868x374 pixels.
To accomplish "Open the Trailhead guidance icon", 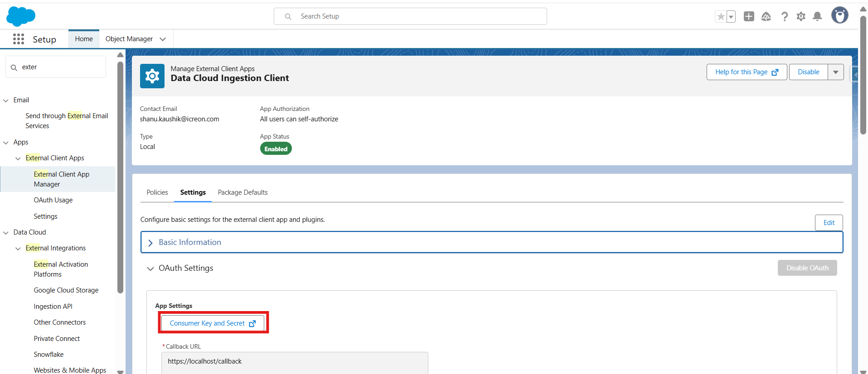I will pyautogui.click(x=766, y=17).
